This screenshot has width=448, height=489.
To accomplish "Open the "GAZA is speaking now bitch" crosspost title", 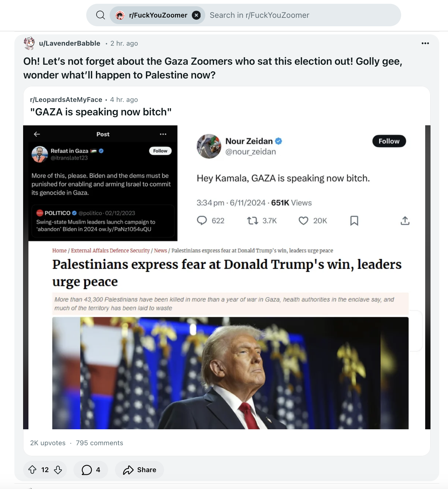I will pyautogui.click(x=101, y=112).
